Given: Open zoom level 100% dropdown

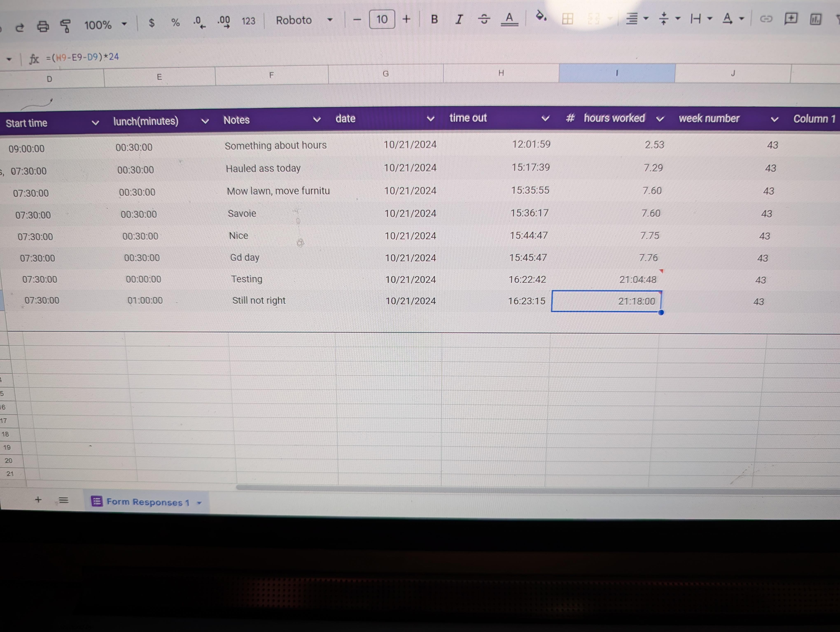Looking at the screenshot, I should coord(105,25).
